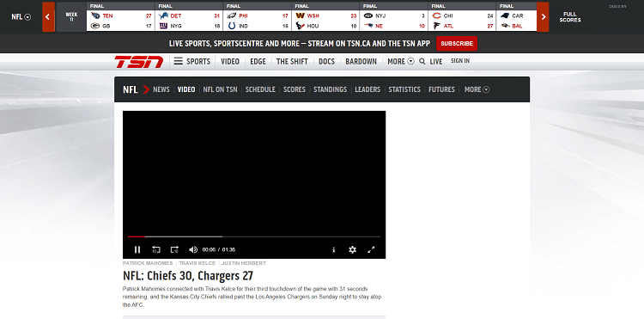This screenshot has width=644, height=319.
Task: Mute the video volume
Action: [193, 249]
